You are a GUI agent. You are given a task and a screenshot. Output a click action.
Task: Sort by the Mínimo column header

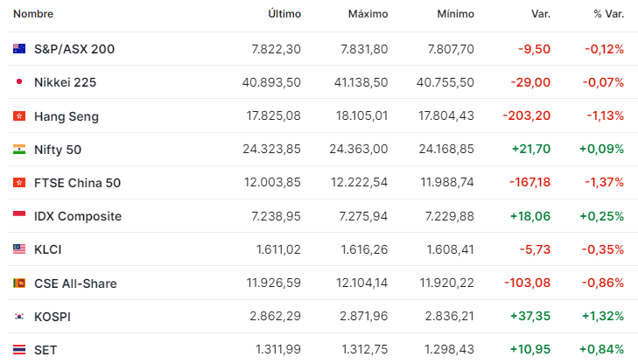click(x=456, y=14)
